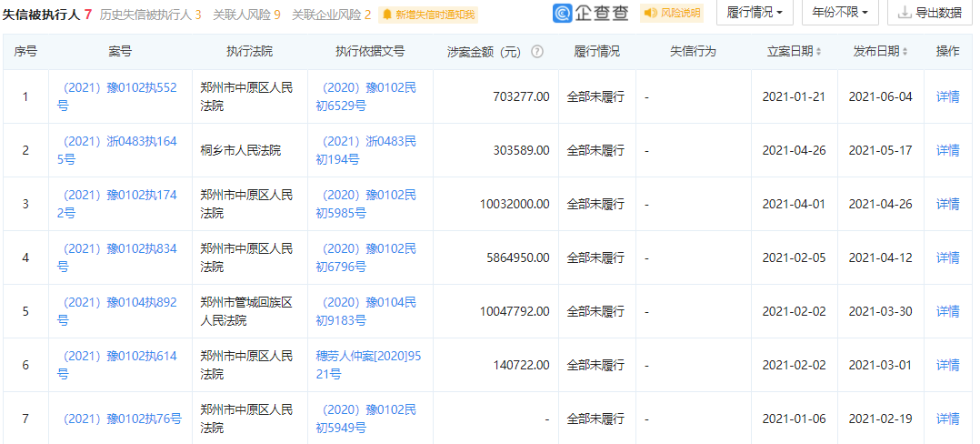Image resolution: width=980 pixels, height=444 pixels.
Task: Click the download icon in 导出数据
Action: coord(905,13)
